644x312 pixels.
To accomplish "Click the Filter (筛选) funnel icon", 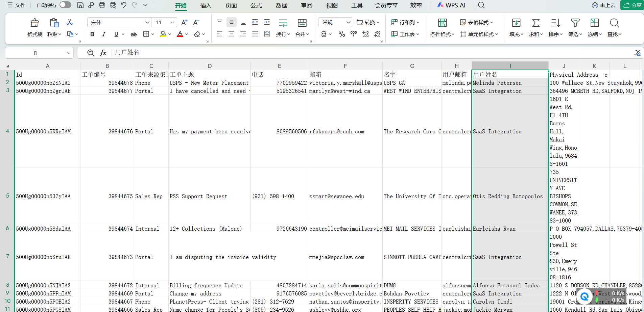I will (x=575, y=23).
